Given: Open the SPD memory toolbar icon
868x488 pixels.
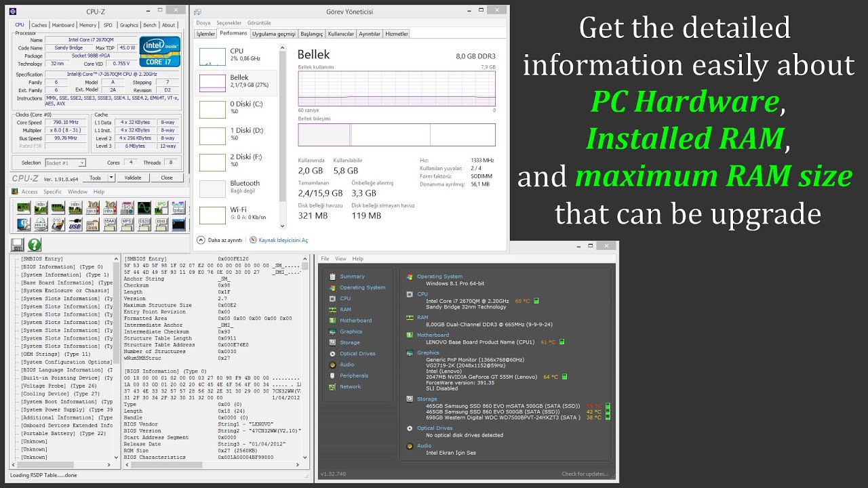Looking at the screenshot, I should pos(161,207).
